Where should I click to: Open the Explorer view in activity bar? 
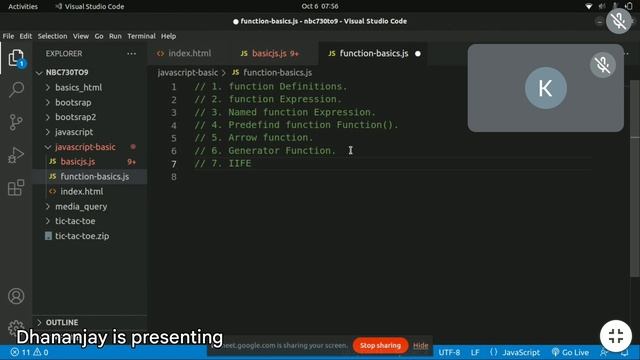[16, 58]
